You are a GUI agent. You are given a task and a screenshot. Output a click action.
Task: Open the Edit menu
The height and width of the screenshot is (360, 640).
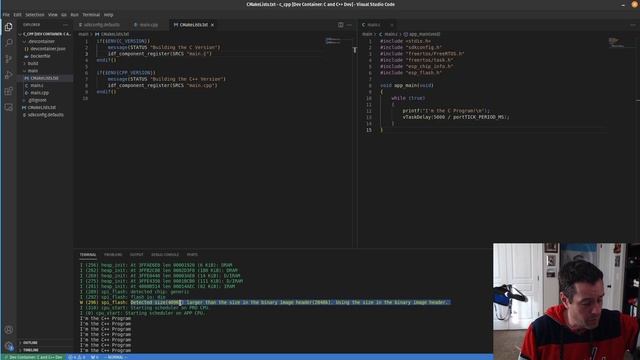click(17, 15)
